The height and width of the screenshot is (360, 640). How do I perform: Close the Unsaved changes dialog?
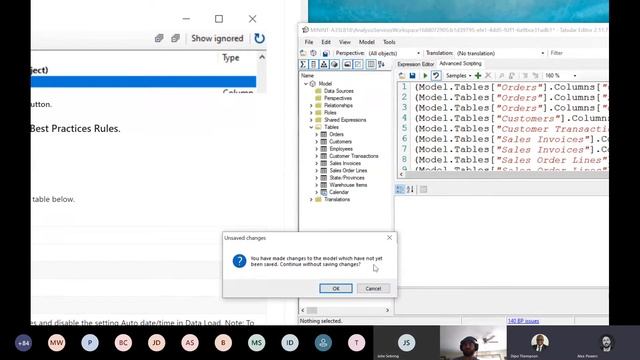pyautogui.click(x=389, y=238)
